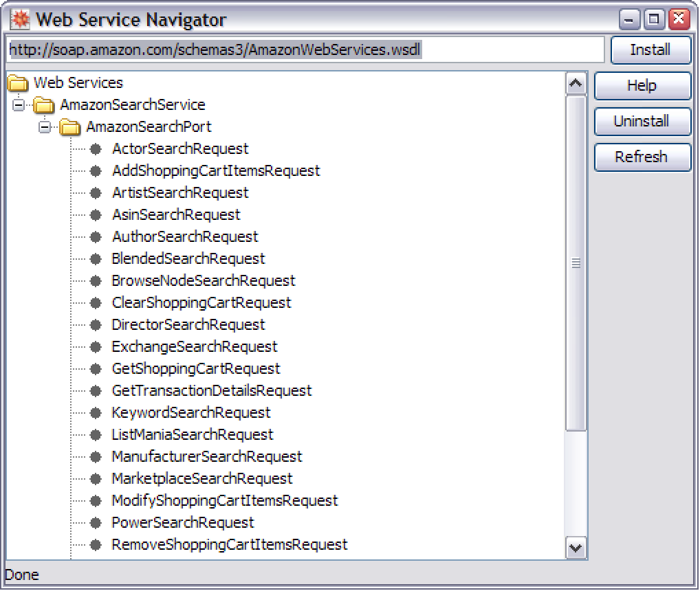Click the bullet icon beside KeywordSearchRequest
Image resolution: width=700 pixels, height=591 pixels.
(x=96, y=413)
